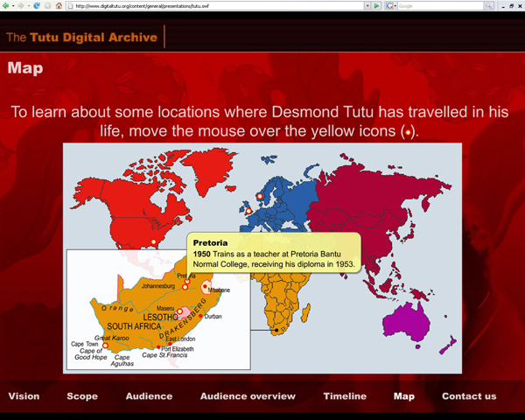Open the Audience overview section
Image resolution: width=525 pixels, height=420 pixels.
248,396
